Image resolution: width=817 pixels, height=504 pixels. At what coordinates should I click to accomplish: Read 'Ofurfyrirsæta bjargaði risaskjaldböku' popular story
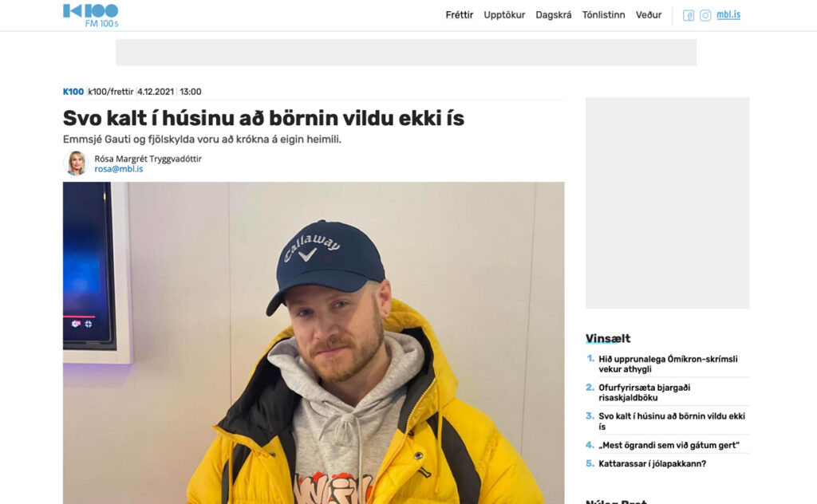coord(644,392)
